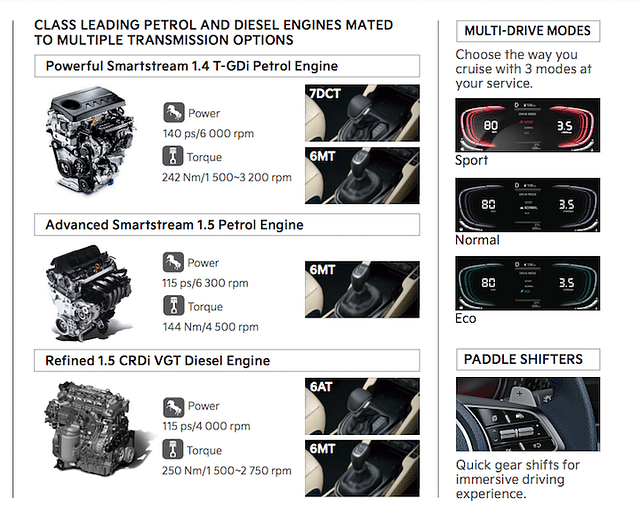Click the Powerful Smartstream 1.4 T-GDi header
This screenshot has height=515, width=640.
(227, 66)
